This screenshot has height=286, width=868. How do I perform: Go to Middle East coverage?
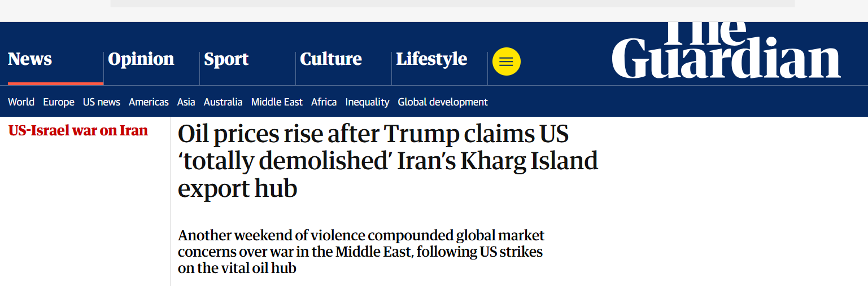click(x=277, y=102)
